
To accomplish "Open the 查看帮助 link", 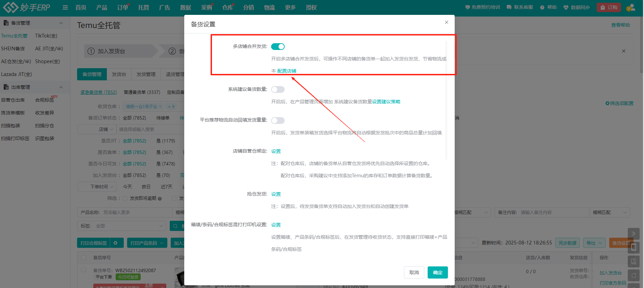I will pyautogui.click(x=621, y=25).
